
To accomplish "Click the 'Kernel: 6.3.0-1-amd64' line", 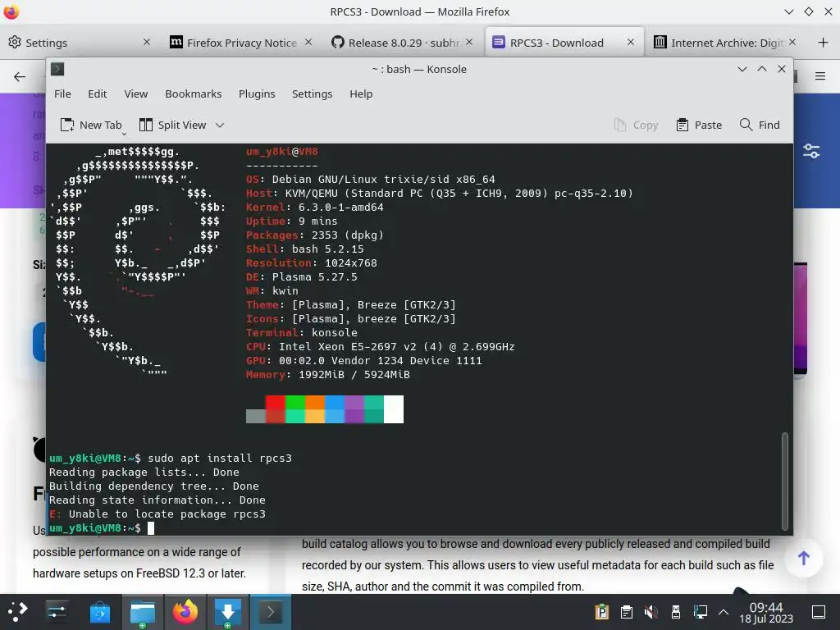I will [314, 207].
